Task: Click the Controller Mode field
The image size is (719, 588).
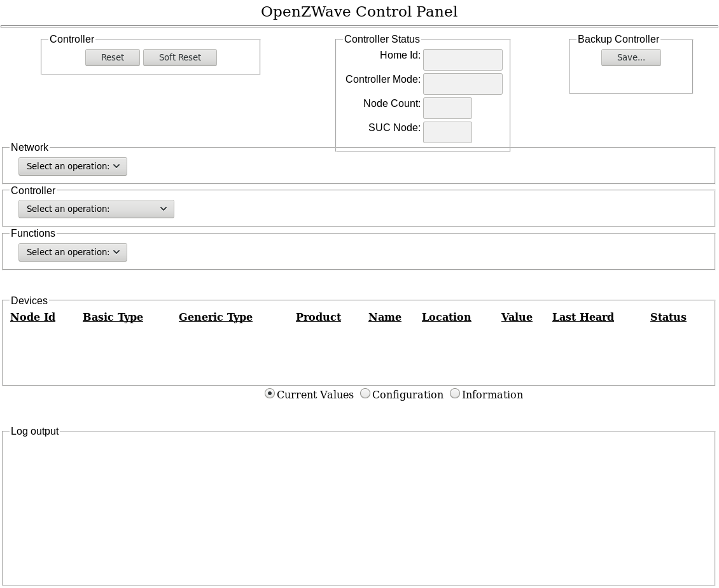Action: point(463,84)
